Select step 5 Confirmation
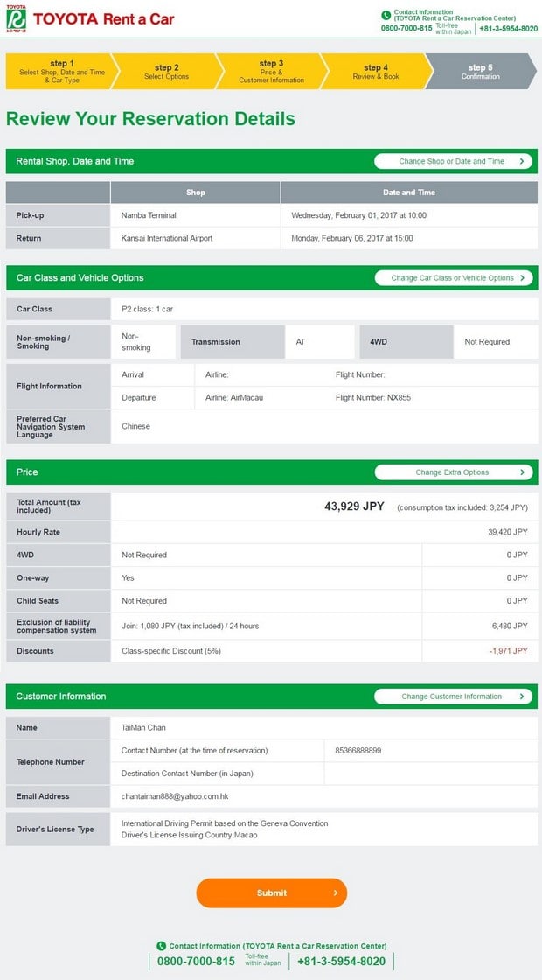Screen dimensions: 542x980 pos(480,72)
